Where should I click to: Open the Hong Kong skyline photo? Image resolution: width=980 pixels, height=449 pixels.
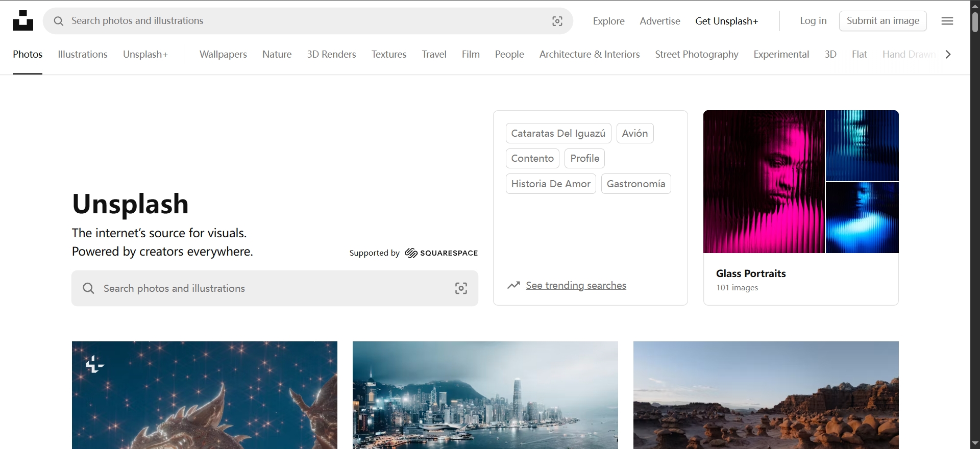click(485, 395)
